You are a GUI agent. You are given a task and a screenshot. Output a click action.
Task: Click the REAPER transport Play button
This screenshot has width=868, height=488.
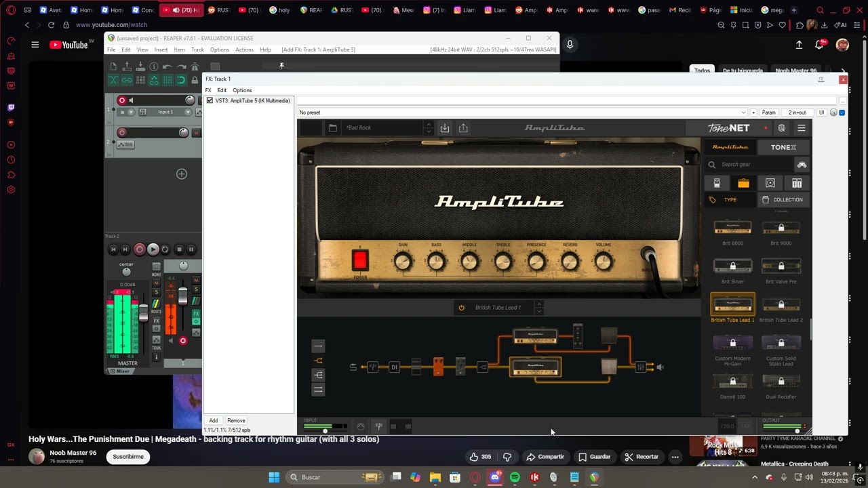153,249
